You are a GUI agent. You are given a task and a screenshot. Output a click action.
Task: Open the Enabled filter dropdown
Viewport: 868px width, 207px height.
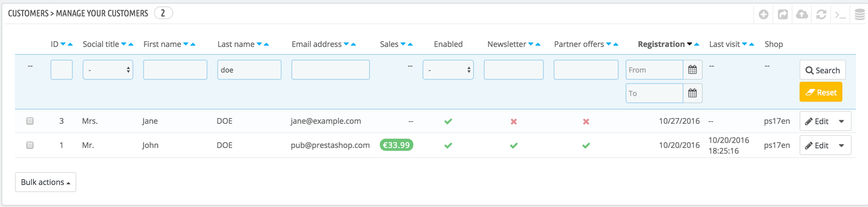coord(448,70)
